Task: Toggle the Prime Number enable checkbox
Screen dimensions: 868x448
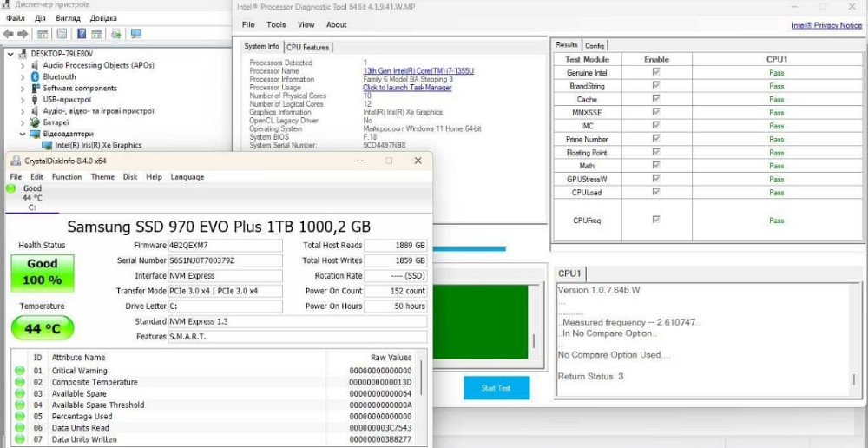Action: [x=656, y=138]
